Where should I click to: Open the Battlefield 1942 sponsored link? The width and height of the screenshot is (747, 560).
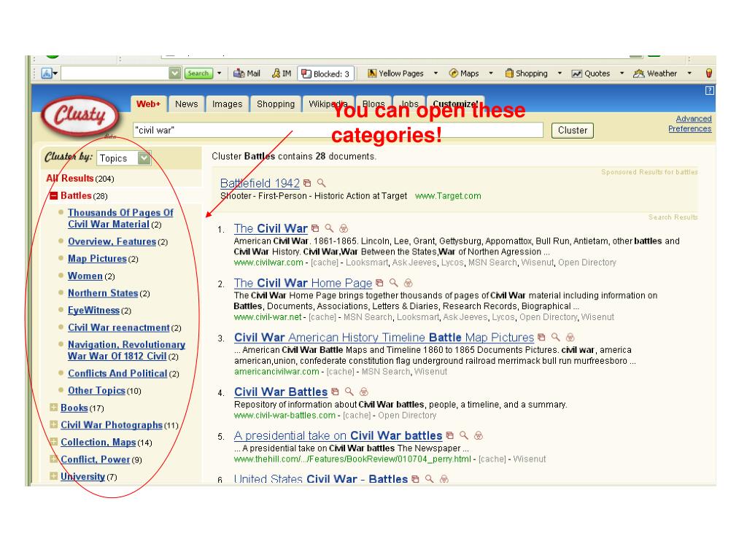(x=260, y=183)
